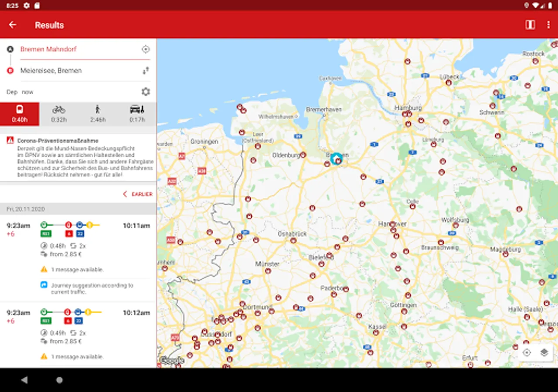Viewport: 558px width, 392px height.
Task: Tap the Android home navigation button
Action: 59,380
